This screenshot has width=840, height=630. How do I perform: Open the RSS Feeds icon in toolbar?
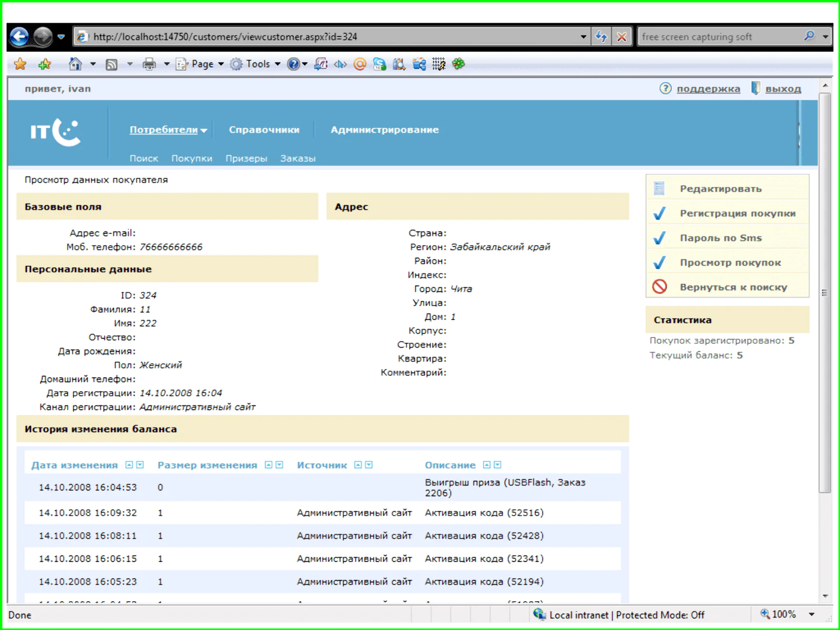(111, 65)
